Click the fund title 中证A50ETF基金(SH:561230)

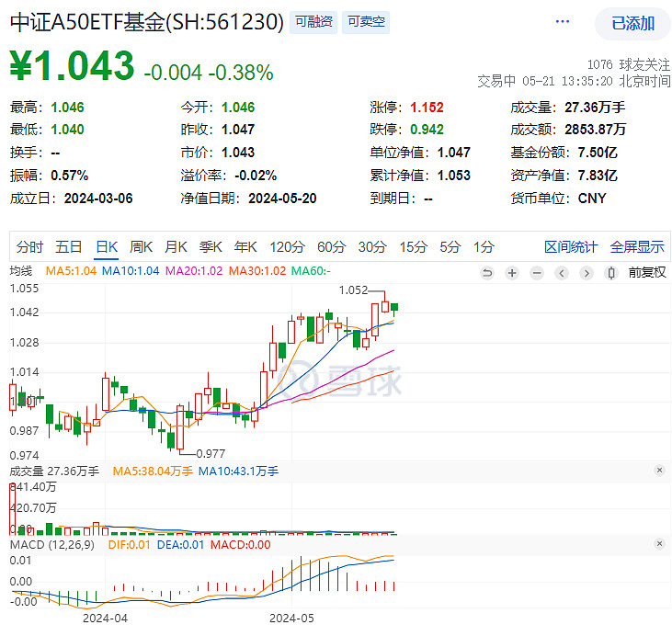[147, 22]
